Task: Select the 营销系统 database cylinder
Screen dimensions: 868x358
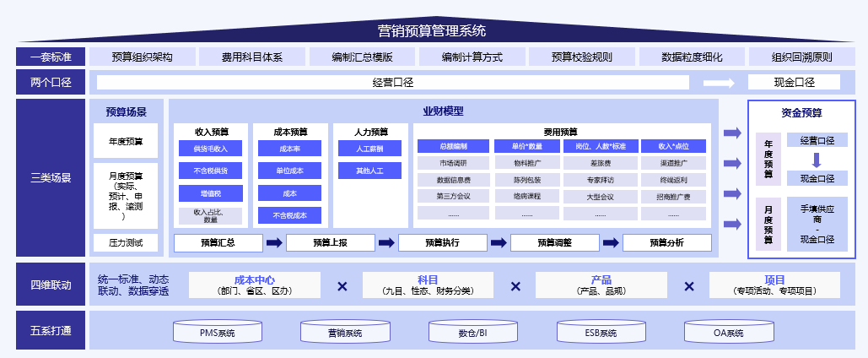Action: pos(345,331)
